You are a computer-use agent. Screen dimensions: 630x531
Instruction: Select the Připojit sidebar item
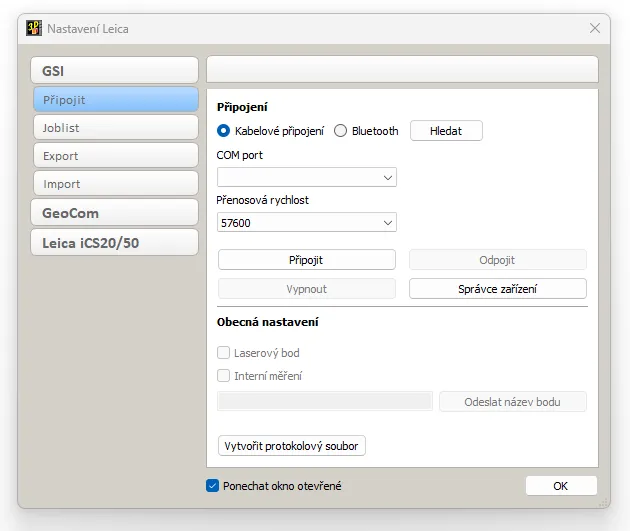116,100
